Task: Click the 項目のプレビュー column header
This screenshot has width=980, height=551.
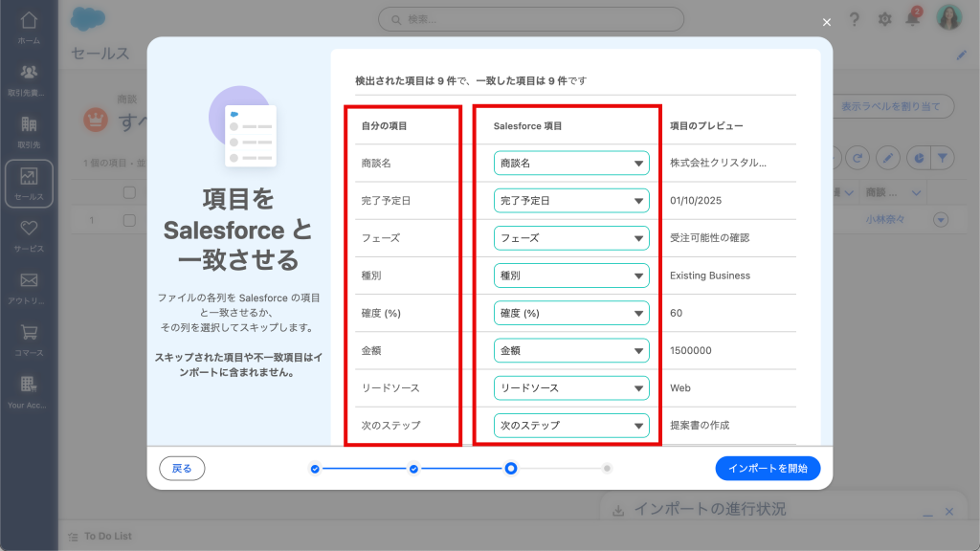Action: [x=706, y=125]
